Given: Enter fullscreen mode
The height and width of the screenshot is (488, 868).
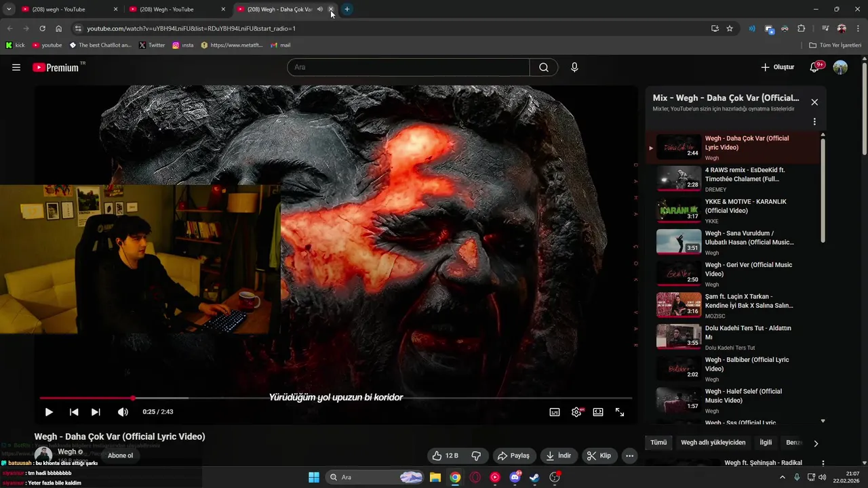Looking at the screenshot, I should point(620,412).
